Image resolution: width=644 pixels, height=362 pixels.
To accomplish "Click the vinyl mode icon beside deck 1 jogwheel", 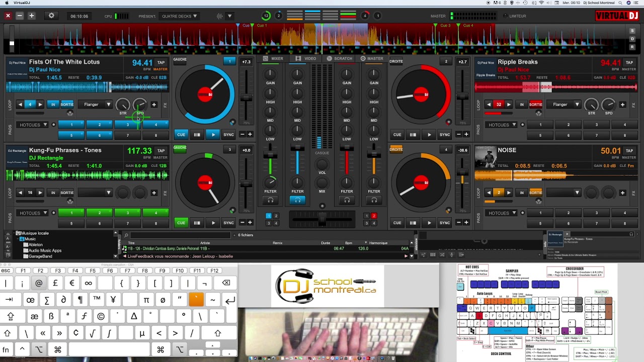I will pyautogui.click(x=232, y=122).
